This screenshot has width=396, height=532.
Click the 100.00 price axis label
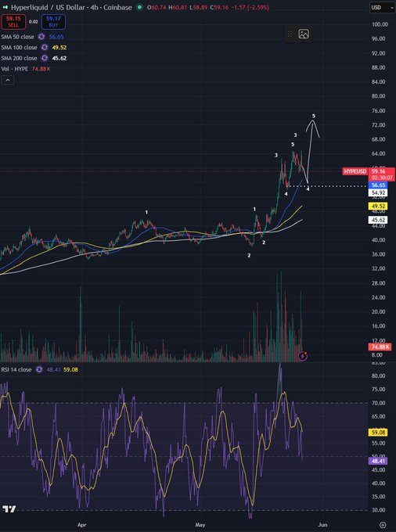coord(380,24)
